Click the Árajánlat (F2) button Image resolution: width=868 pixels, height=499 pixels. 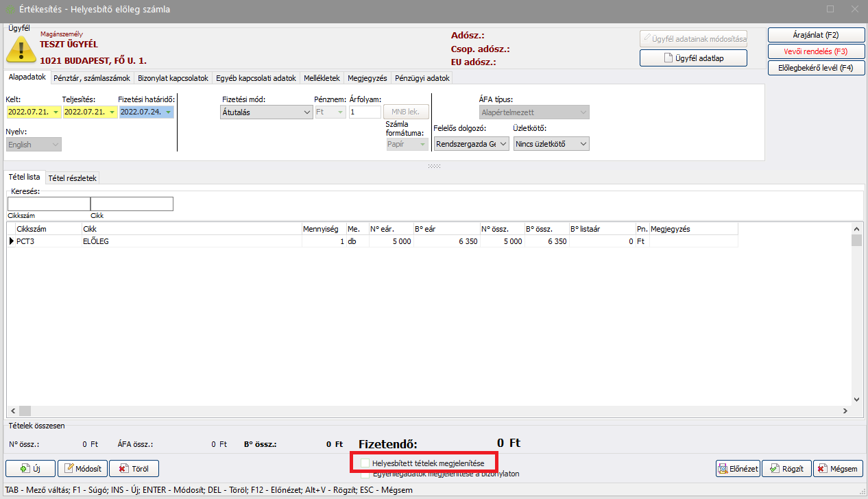pyautogui.click(x=816, y=35)
